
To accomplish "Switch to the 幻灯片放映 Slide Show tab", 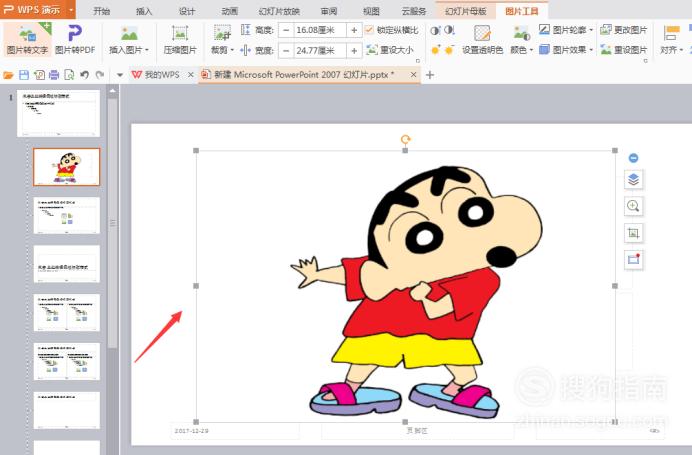I will [x=279, y=11].
